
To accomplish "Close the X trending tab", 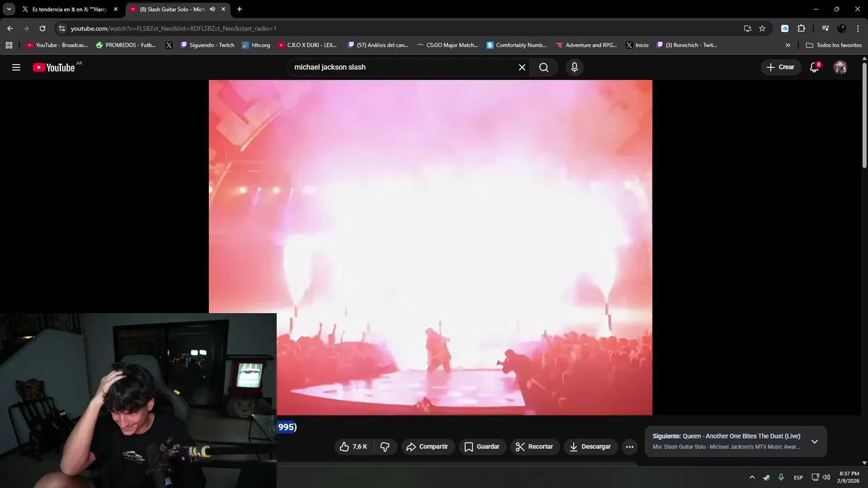I will pos(116,9).
